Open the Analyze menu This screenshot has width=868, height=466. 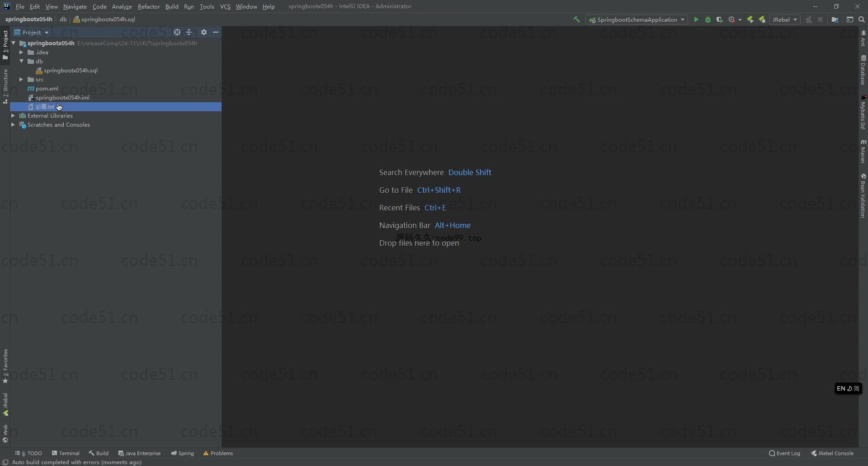(122, 6)
